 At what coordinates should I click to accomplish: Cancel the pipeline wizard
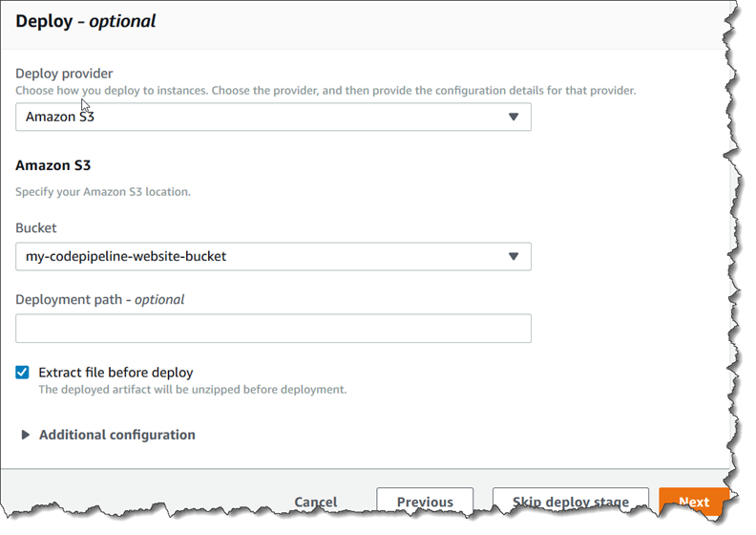point(315,502)
